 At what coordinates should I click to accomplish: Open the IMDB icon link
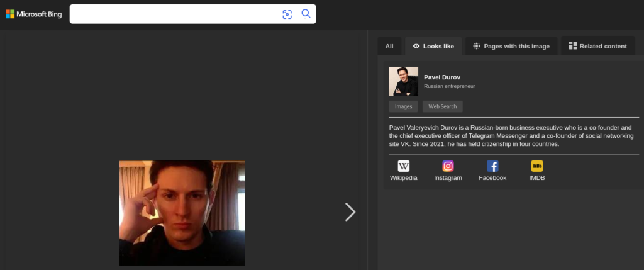coord(537,166)
